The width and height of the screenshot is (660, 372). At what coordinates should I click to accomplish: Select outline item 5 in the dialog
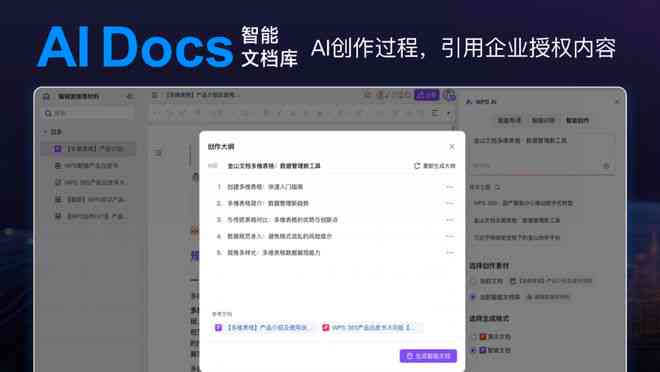(274, 252)
